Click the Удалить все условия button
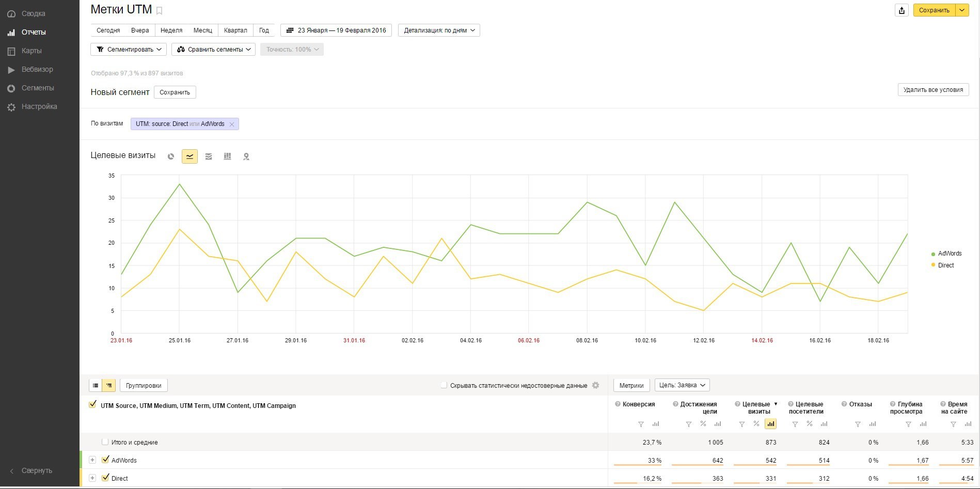Screen dimensions: 980x489 click(x=932, y=90)
